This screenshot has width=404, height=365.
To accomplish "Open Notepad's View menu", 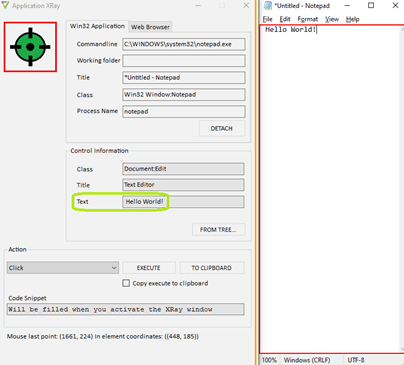I will click(x=332, y=19).
